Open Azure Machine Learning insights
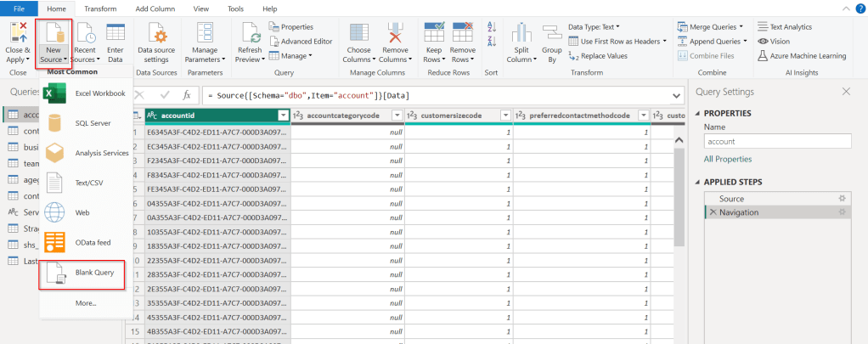 click(801, 56)
